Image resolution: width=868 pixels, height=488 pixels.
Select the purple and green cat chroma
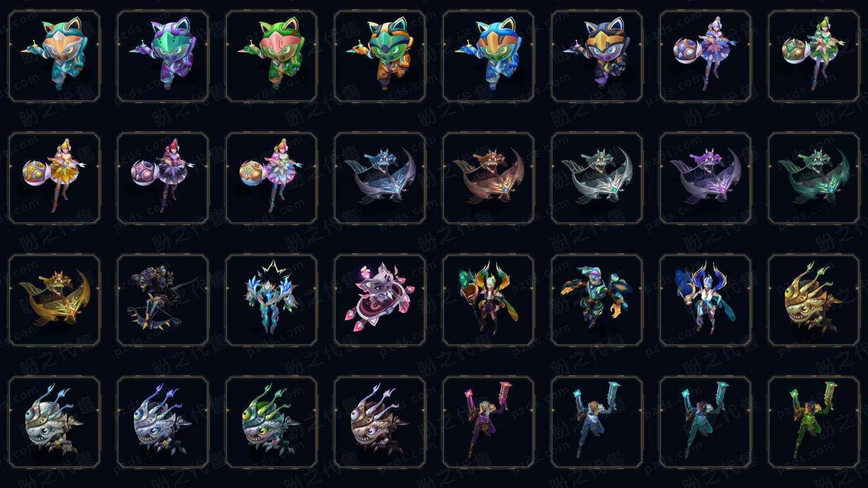[x=163, y=56]
